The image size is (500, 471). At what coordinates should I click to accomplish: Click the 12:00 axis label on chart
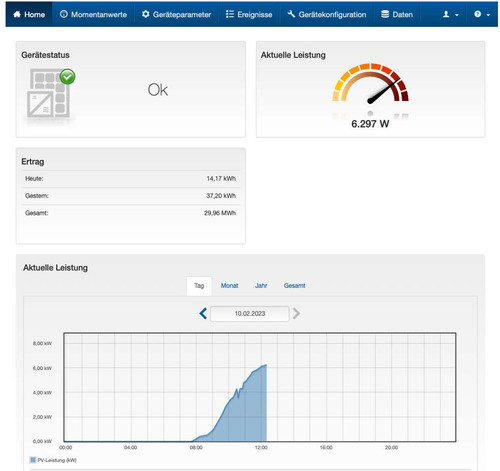[x=261, y=447]
